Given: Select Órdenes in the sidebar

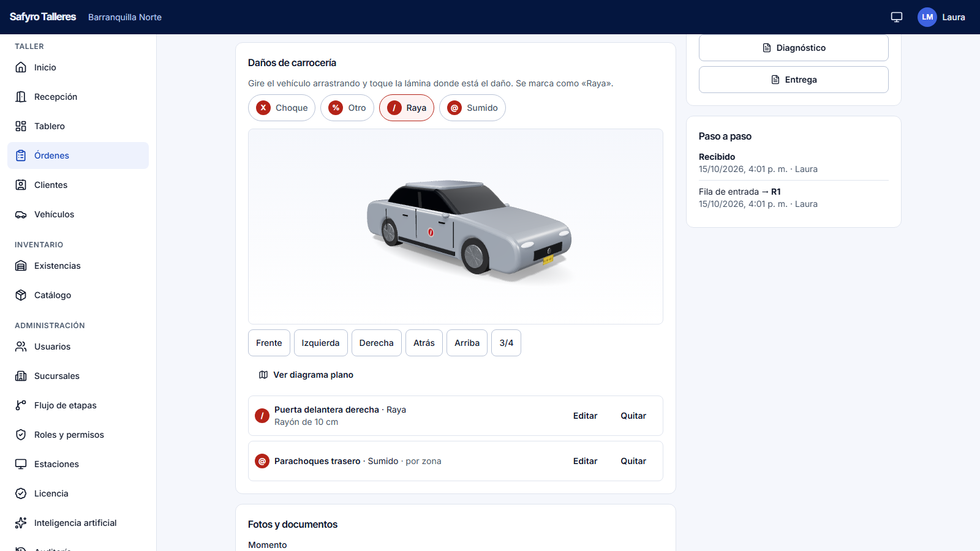Looking at the screenshot, I should point(78,156).
